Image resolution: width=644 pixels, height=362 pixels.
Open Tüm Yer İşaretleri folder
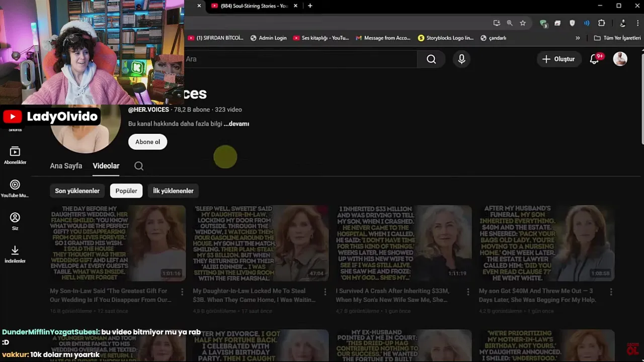pyautogui.click(x=617, y=38)
